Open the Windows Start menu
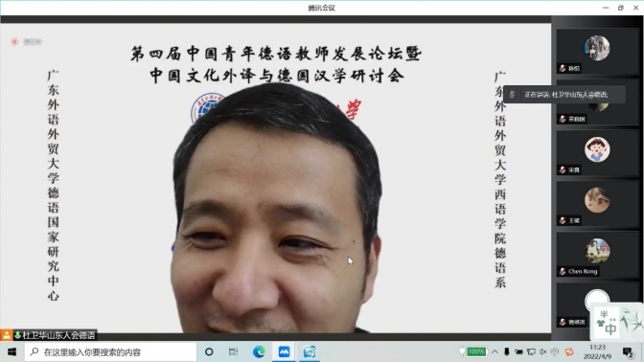 pyautogui.click(x=11, y=351)
